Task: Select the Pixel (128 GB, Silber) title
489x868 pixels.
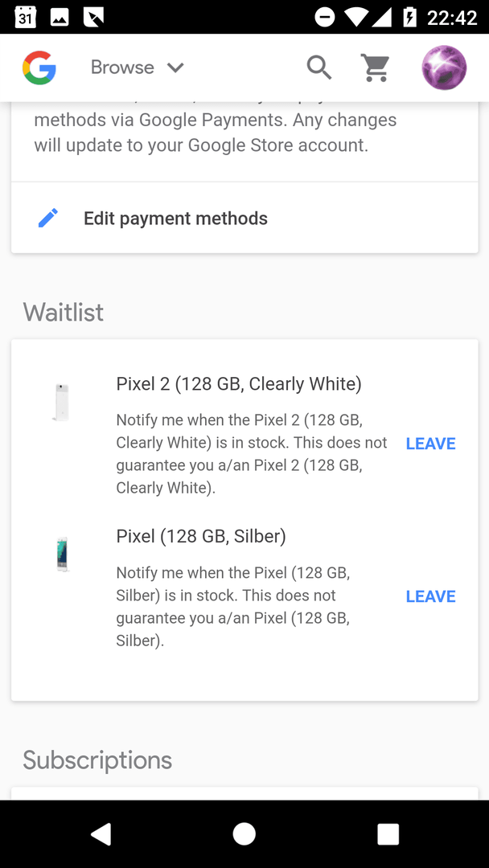Action: 201,536
